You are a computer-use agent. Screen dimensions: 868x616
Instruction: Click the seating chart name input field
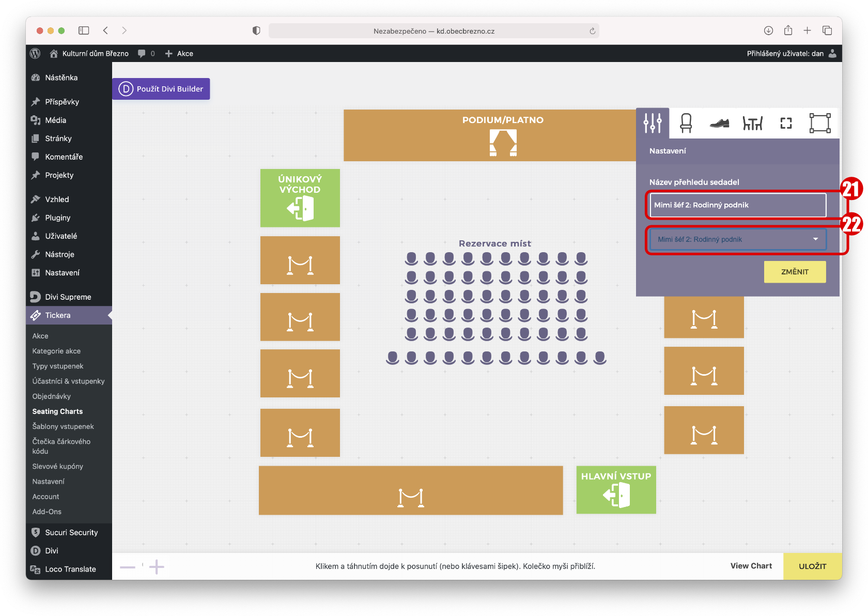(x=737, y=205)
